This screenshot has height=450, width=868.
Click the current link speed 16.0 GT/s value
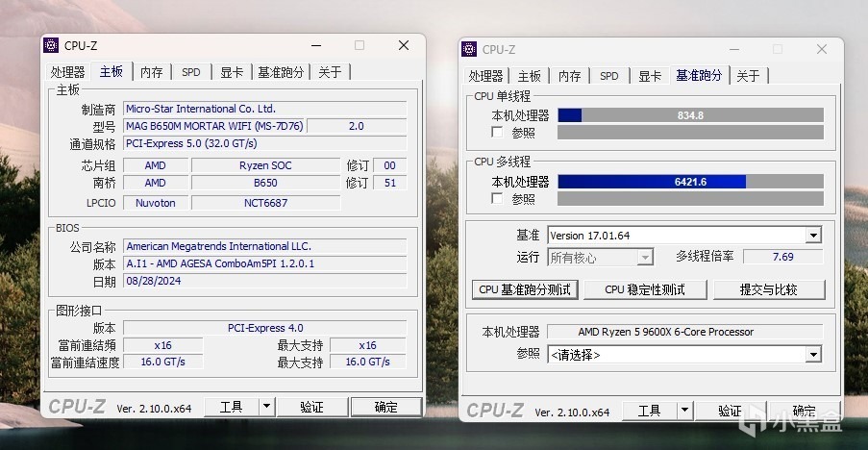(x=162, y=362)
